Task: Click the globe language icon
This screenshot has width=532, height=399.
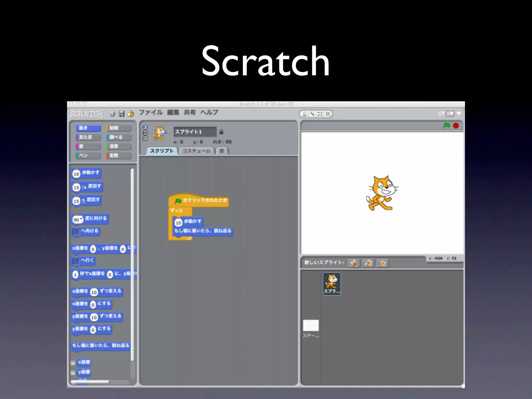Action: [x=112, y=114]
